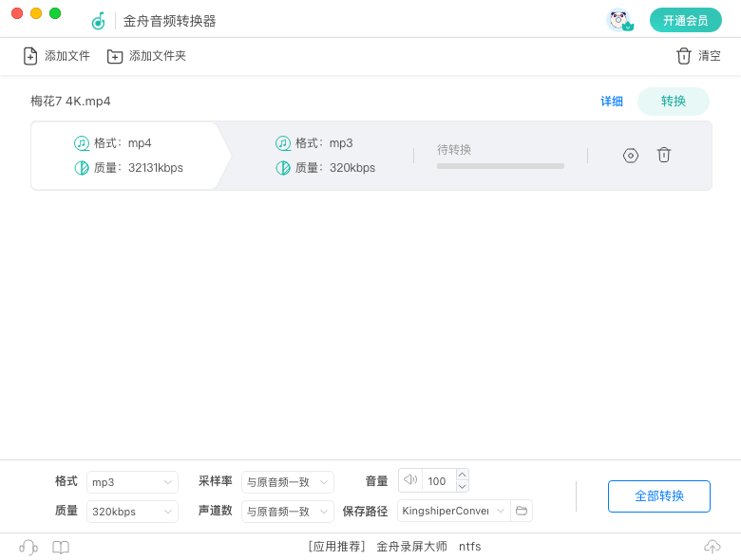Click the Add Folder icon
Viewport: 741px width, 560px height.
[114, 56]
